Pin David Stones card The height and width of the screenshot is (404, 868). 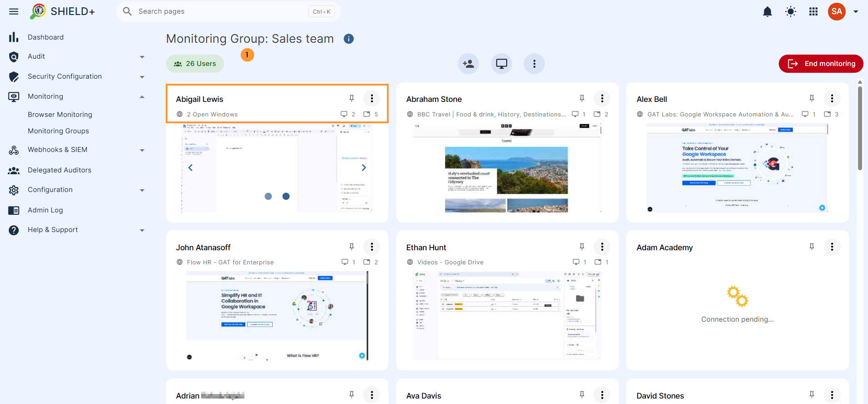(812, 395)
